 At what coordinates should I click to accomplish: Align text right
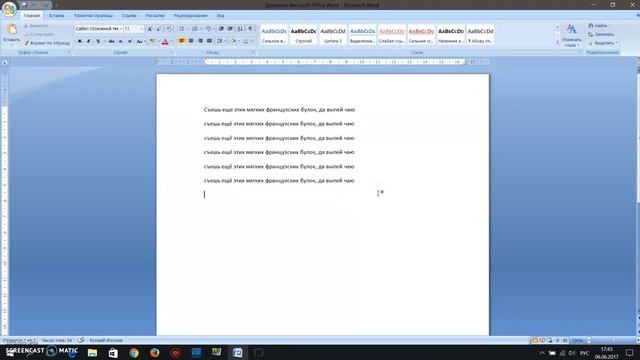[x=200, y=41]
